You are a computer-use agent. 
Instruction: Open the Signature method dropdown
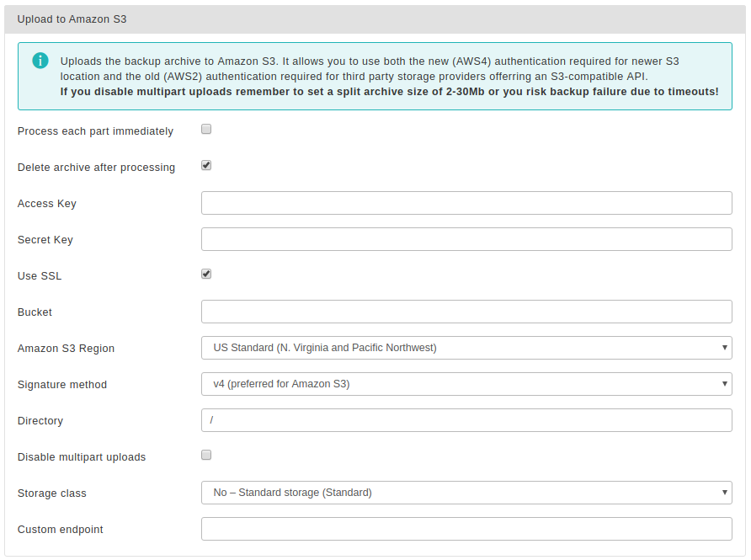pos(466,384)
